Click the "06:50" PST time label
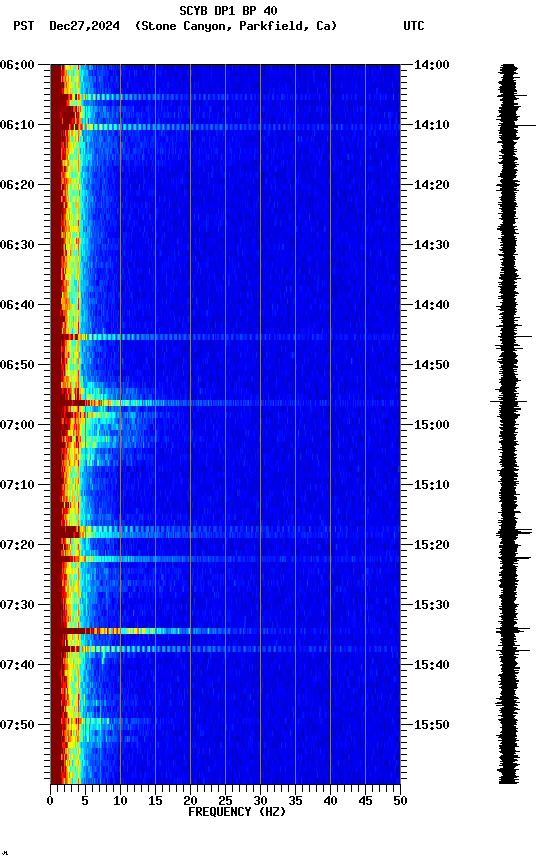 point(17,365)
